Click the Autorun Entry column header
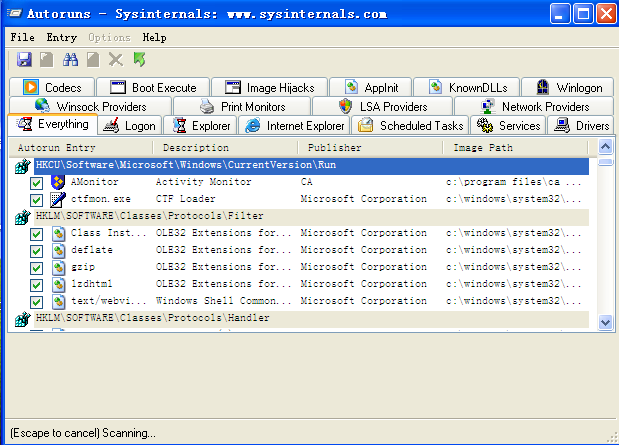The image size is (619, 445). tap(81, 148)
